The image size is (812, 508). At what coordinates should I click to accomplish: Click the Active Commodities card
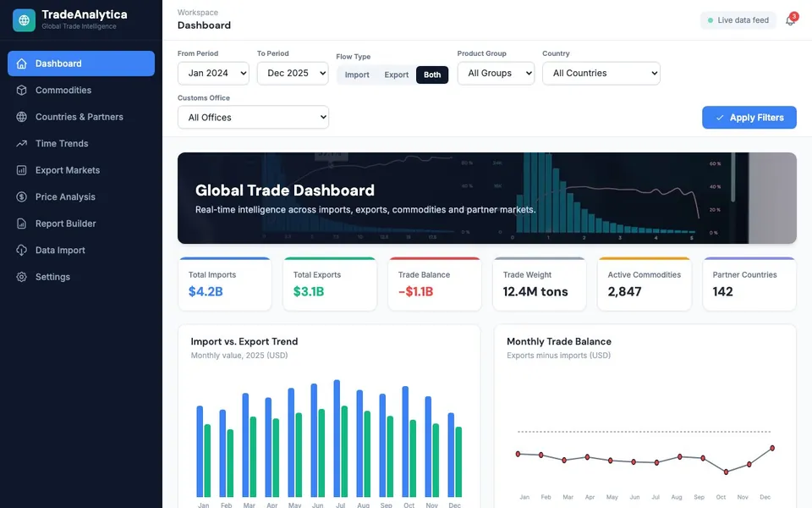click(645, 284)
